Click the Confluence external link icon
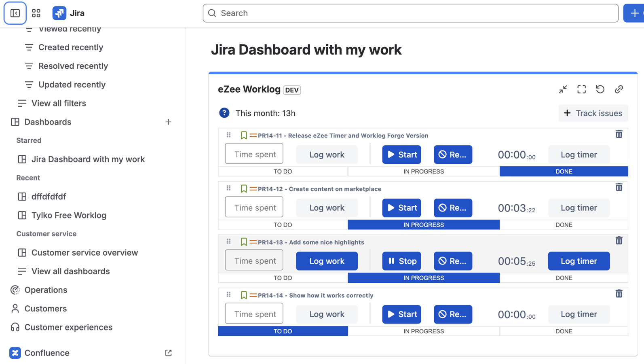This screenshot has height=364, width=644. pos(169,353)
